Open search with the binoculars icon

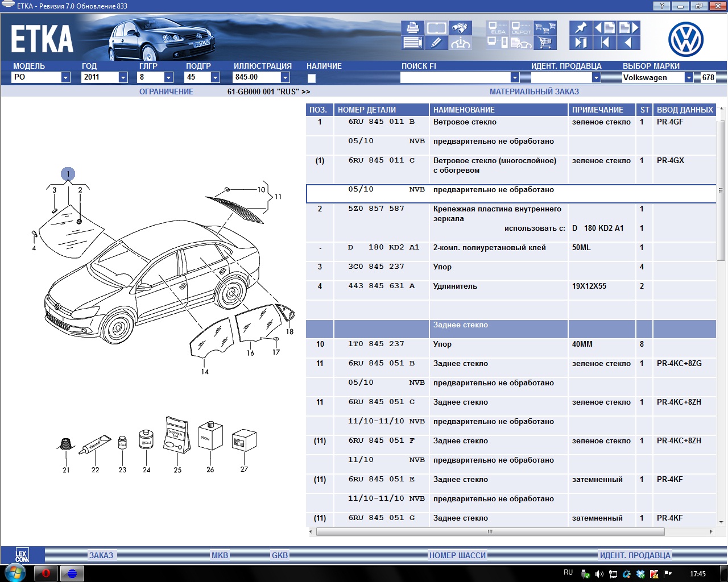click(460, 27)
